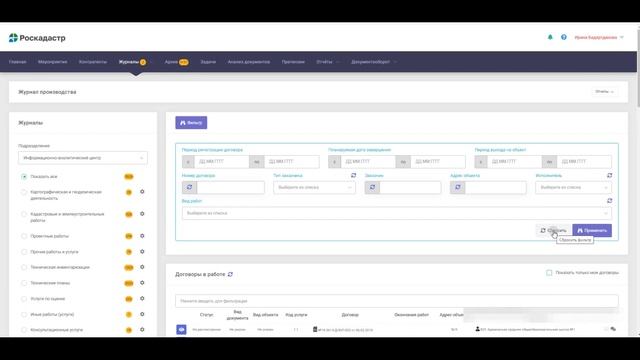Screen dimensions: 640x360
Task: Select Прочие работы и услуги radio
Action: [24, 252]
